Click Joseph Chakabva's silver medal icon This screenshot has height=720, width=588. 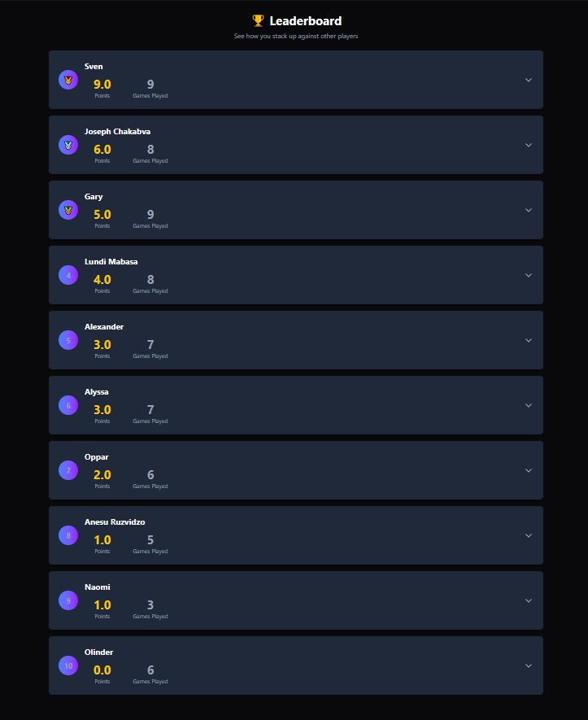pyautogui.click(x=68, y=145)
